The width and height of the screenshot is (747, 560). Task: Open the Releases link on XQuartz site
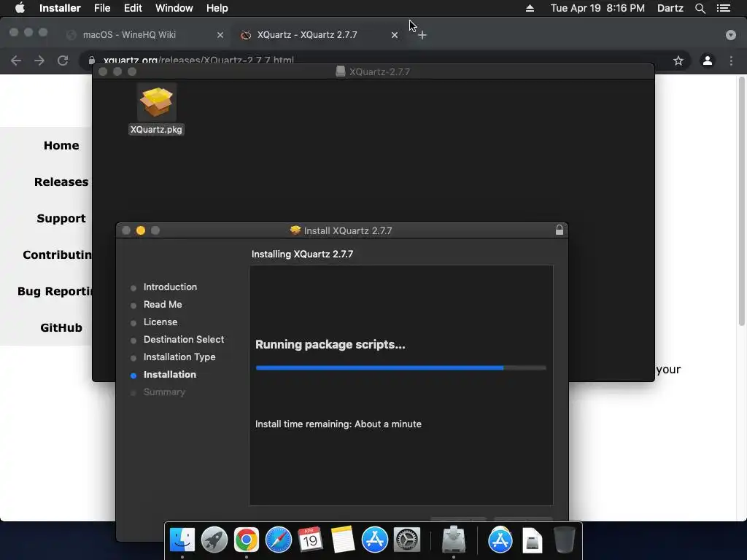[x=61, y=182]
